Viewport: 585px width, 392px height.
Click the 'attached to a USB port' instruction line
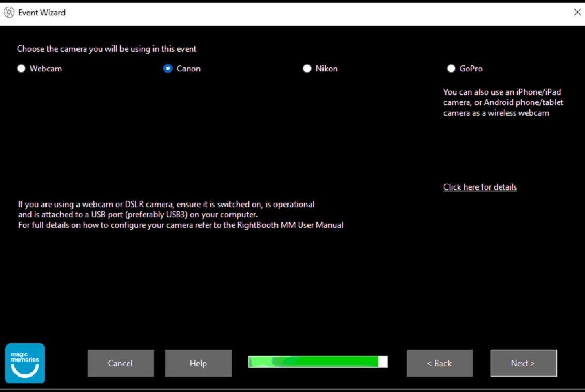tap(137, 215)
